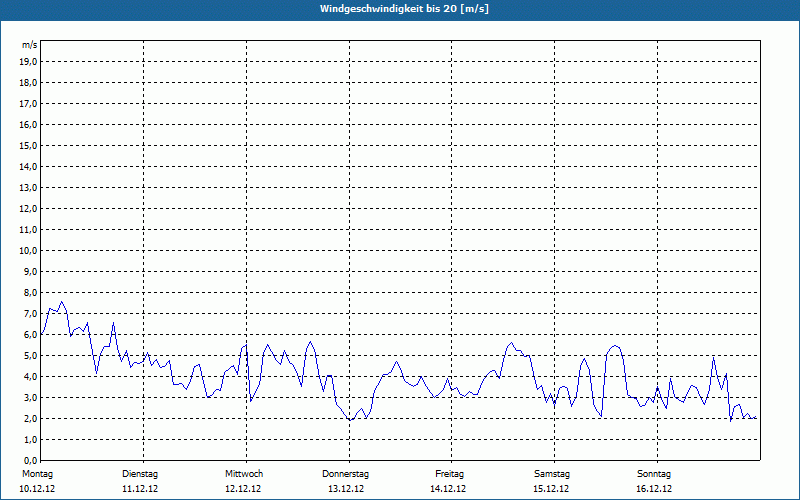Click the 13,0 y-axis label
This screenshot has width=800, height=500.
(x=28, y=188)
